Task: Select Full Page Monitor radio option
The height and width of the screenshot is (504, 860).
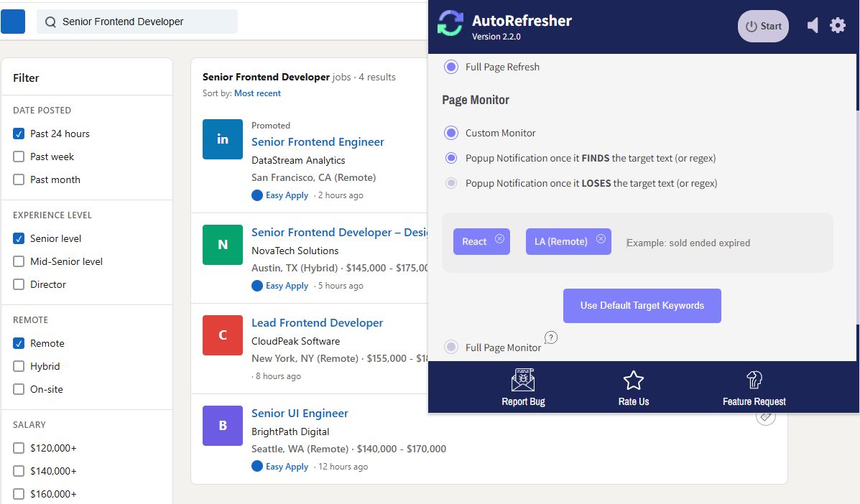Action: (451, 347)
